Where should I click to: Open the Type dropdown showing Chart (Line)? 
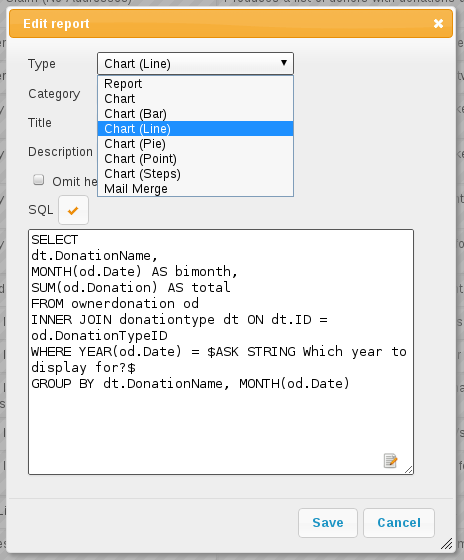tap(195, 64)
